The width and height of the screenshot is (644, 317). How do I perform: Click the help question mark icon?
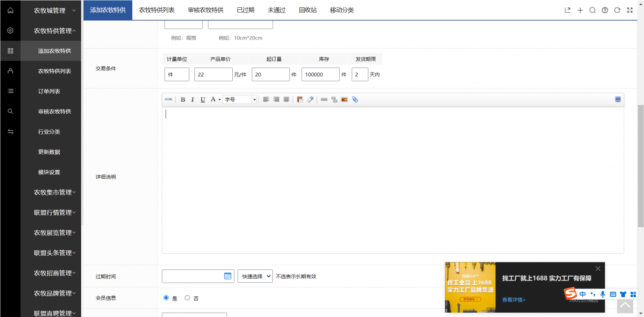click(x=605, y=10)
